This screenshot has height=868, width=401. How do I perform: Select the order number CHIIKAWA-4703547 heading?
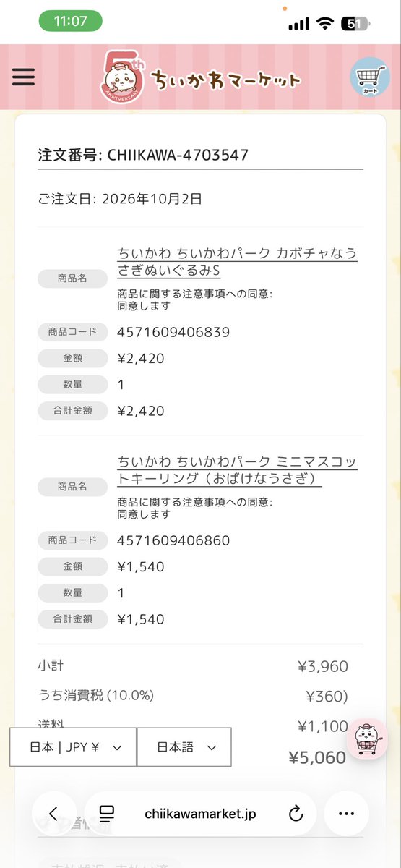(x=143, y=155)
